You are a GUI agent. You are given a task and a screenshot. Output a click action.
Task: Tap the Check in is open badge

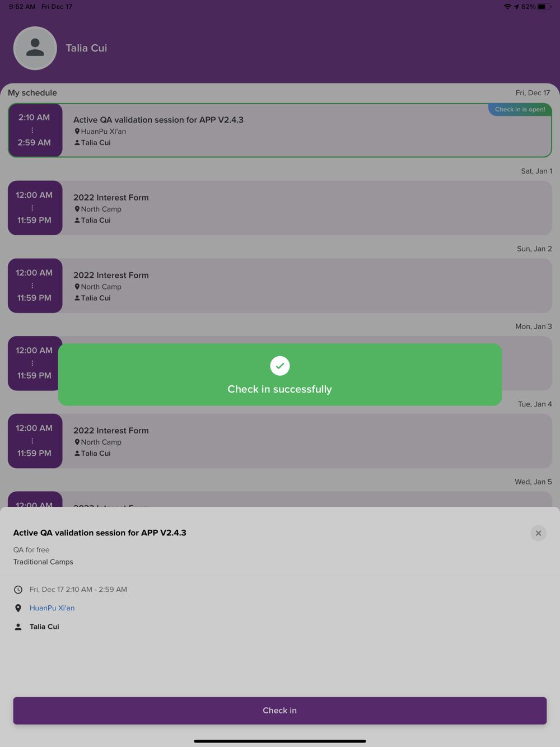coord(520,110)
